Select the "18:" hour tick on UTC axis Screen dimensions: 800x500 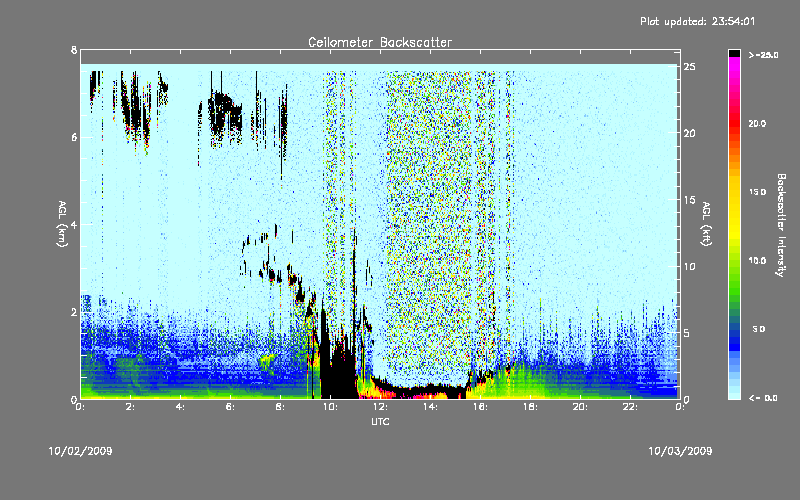coord(531,407)
